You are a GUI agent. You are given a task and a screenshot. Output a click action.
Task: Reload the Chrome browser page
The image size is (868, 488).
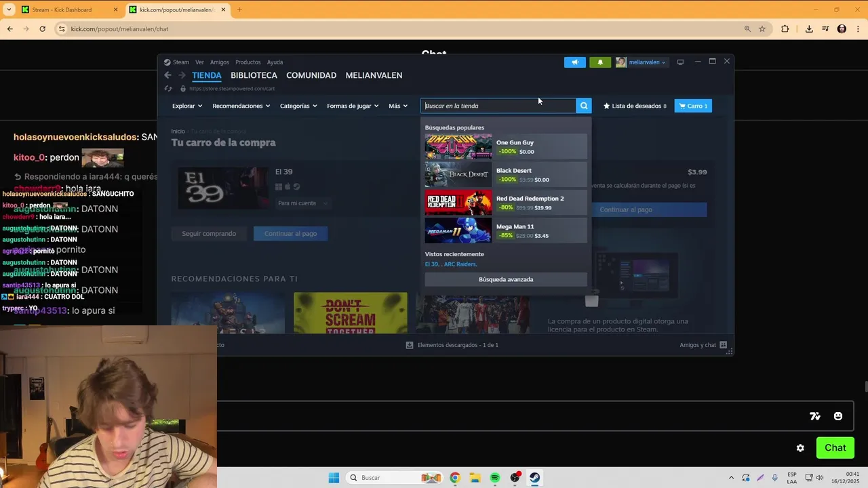pyautogui.click(x=42, y=29)
